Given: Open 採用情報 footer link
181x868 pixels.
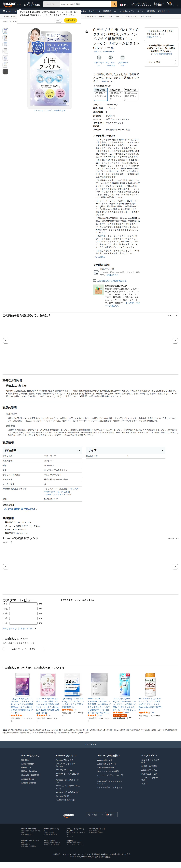Looking at the screenshot, I should pyautogui.click(x=25, y=760).
